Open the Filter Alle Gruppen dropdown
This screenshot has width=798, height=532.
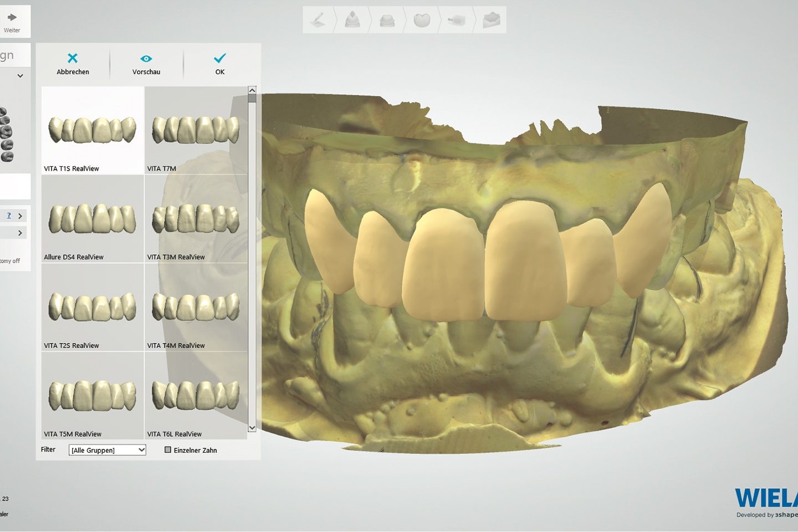[108, 450]
